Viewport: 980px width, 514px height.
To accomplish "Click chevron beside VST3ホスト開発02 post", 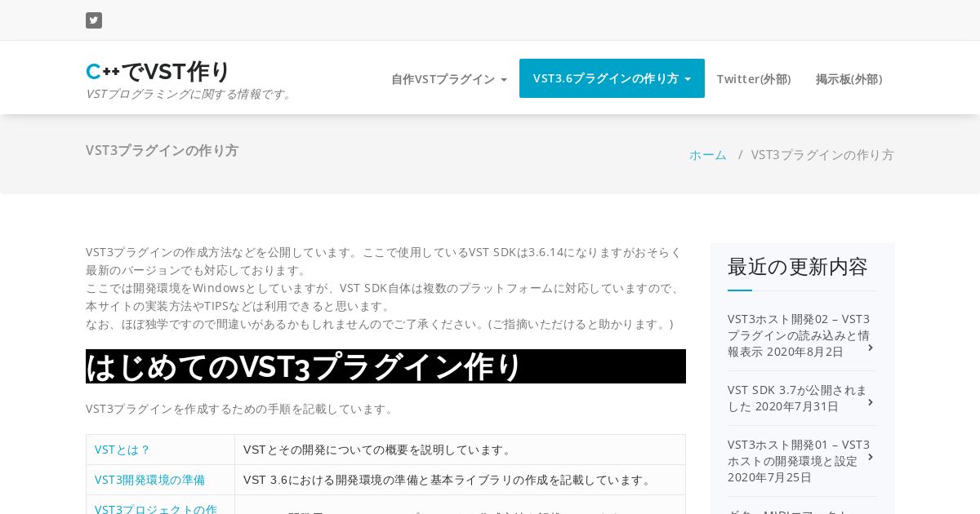I will coord(871,348).
